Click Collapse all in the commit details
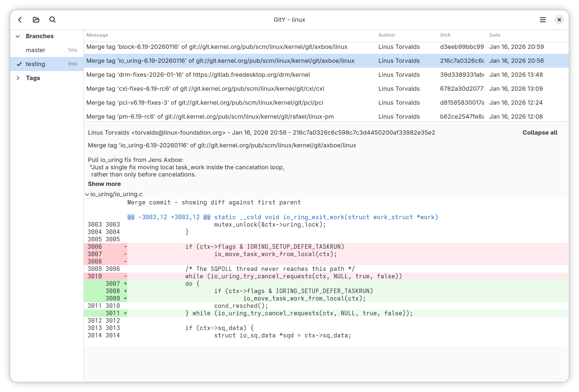This screenshot has height=392, width=579. click(x=540, y=132)
